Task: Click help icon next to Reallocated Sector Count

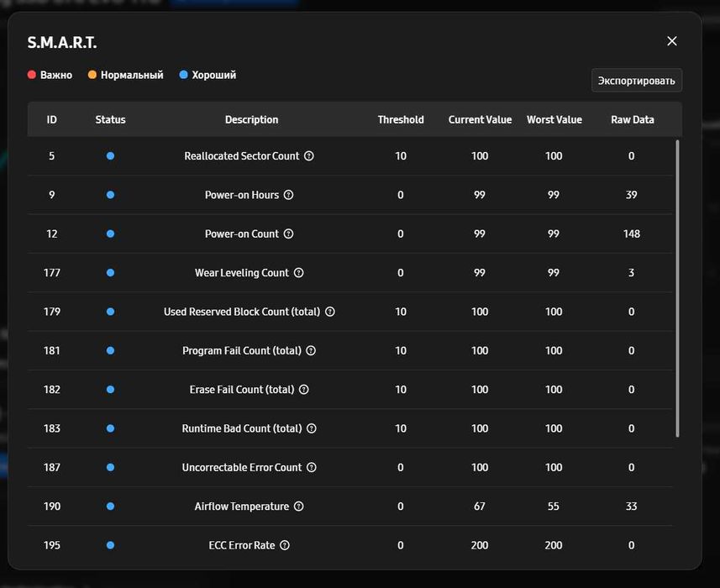Action: (309, 156)
